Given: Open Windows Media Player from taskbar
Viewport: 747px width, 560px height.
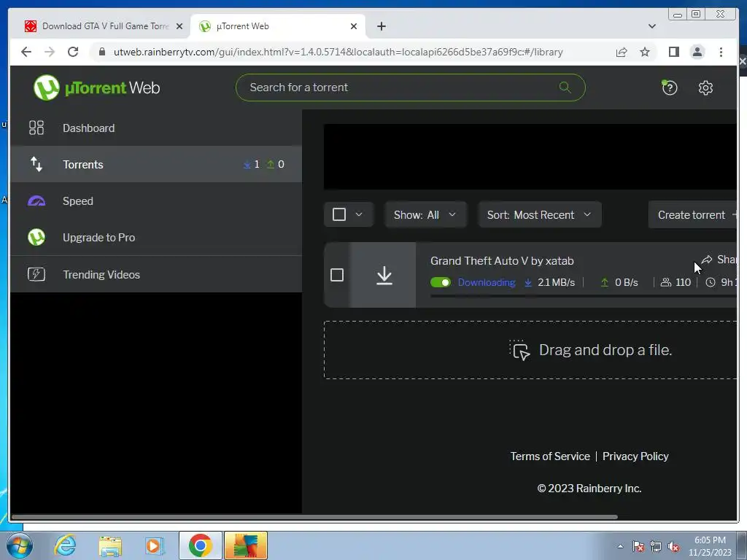Looking at the screenshot, I should (x=155, y=545).
